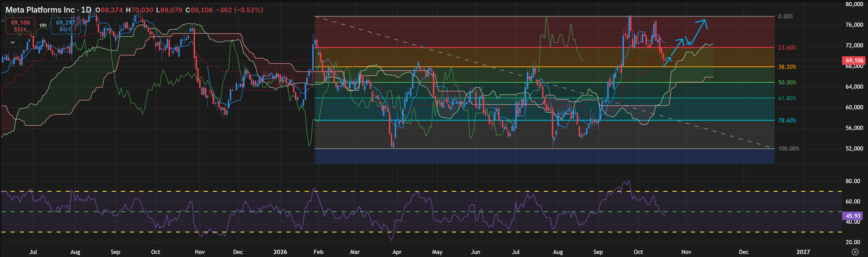Image resolution: width=868 pixels, height=257 pixels.
Task: Select the 50.00% Fibonacci level label
Action: coord(787,82)
